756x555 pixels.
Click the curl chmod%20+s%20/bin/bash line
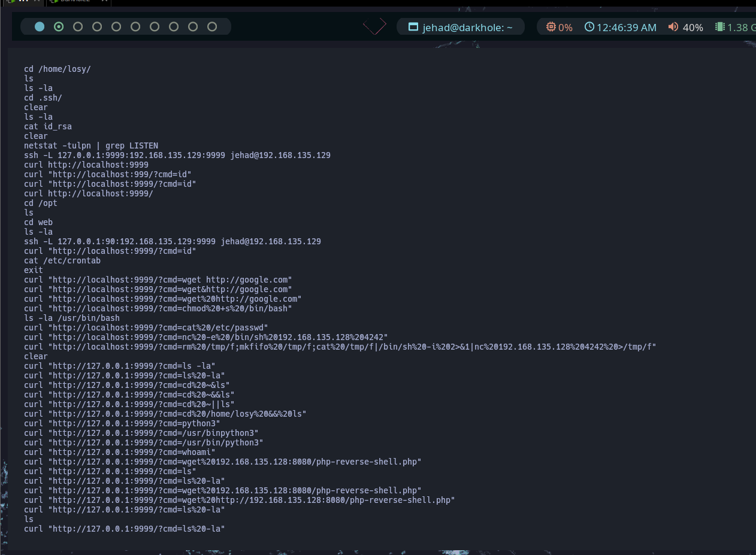coord(158,308)
